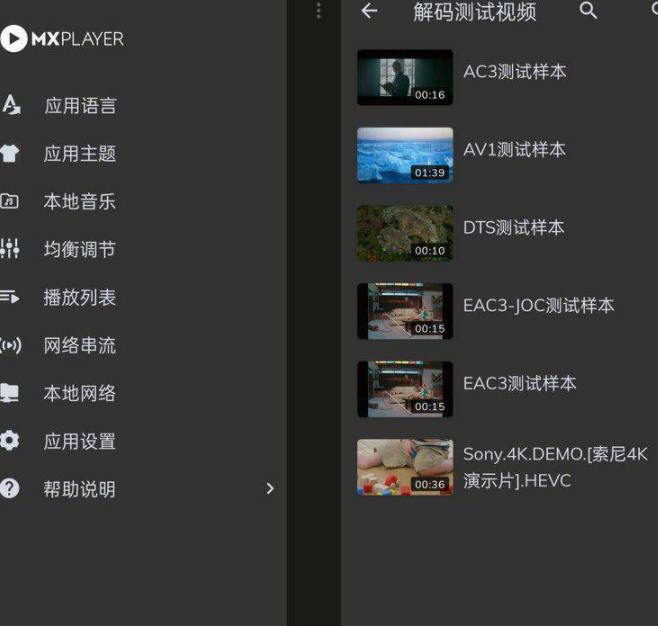Click the local network computer icon
The image size is (658, 626).
tap(9, 393)
